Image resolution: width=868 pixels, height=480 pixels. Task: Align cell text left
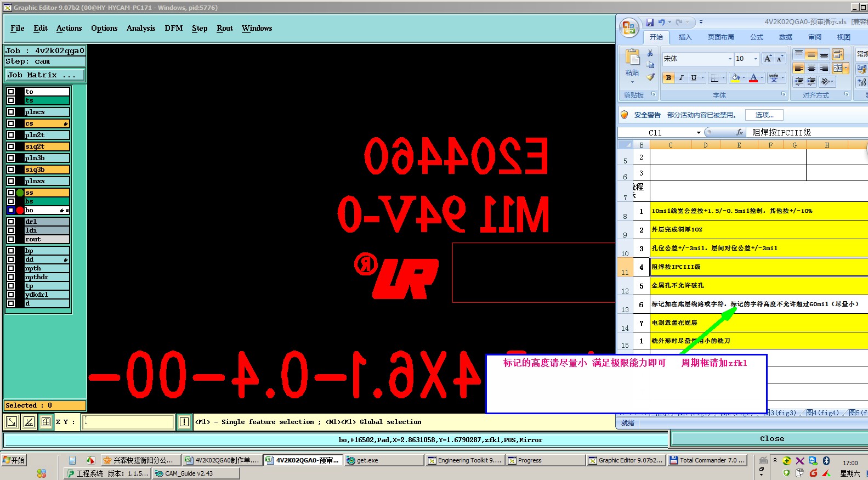tap(799, 68)
